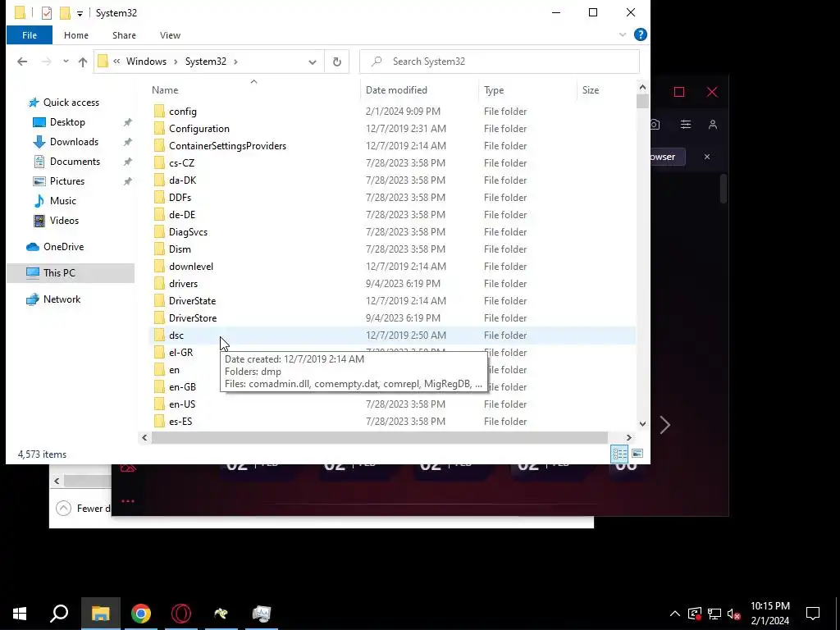The height and width of the screenshot is (630, 840).
Task: Click the Search System32 field
Action: (x=500, y=62)
